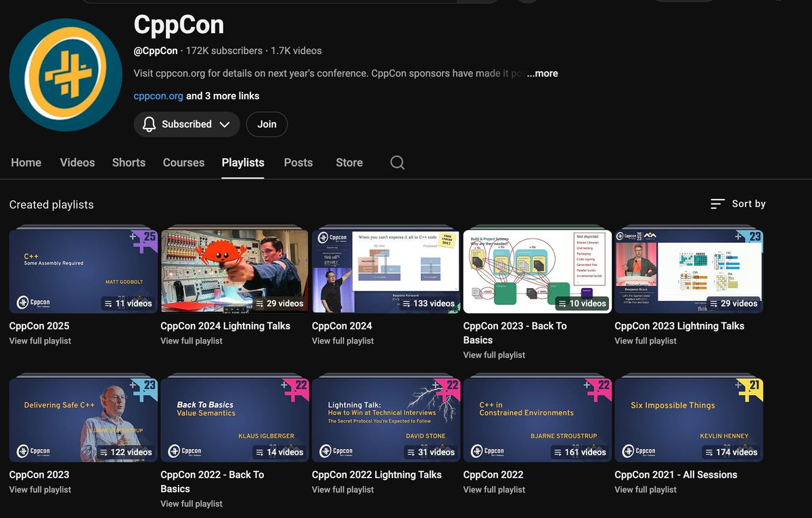812x518 pixels.
Task: Click the bell icon on Subscribed button
Action: (150, 124)
